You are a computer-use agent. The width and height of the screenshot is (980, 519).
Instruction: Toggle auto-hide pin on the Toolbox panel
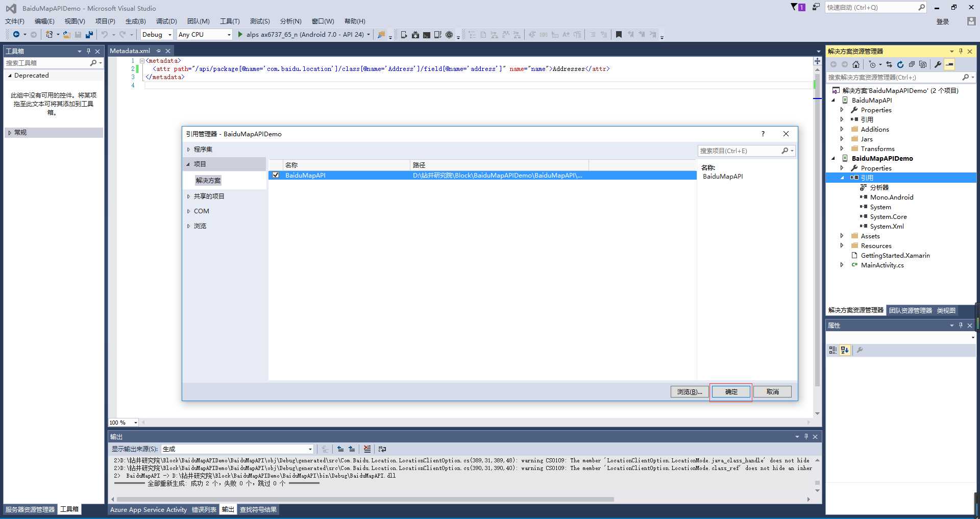click(x=88, y=51)
